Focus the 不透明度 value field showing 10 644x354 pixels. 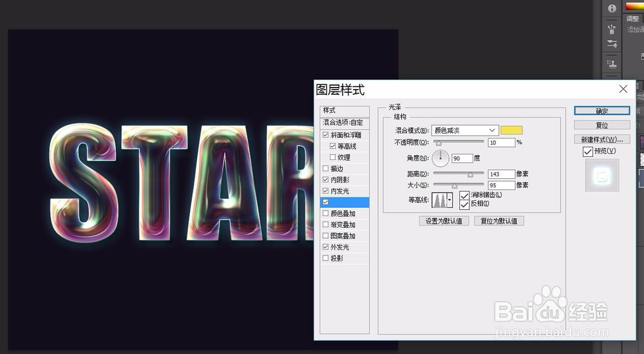502,142
